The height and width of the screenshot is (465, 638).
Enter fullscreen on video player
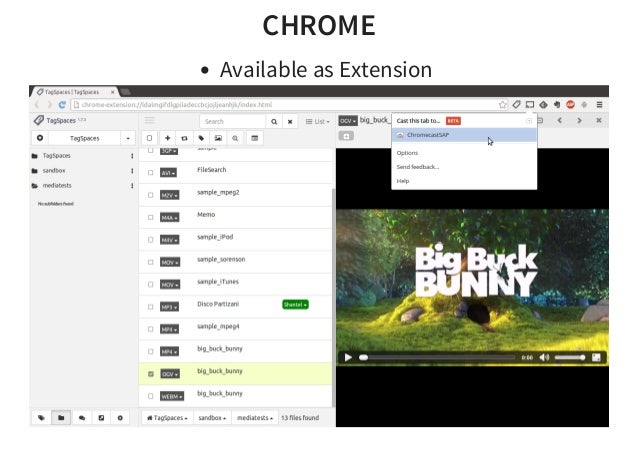[x=596, y=358]
